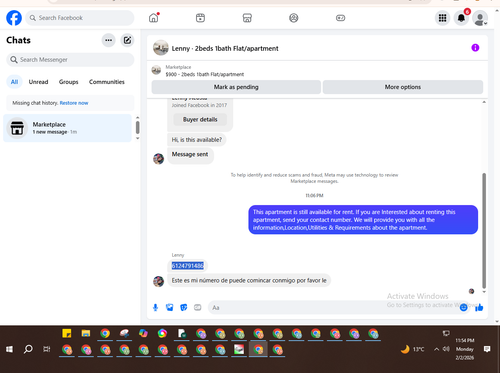
Task: Select the Communities chats filter tab
Action: pos(107,82)
